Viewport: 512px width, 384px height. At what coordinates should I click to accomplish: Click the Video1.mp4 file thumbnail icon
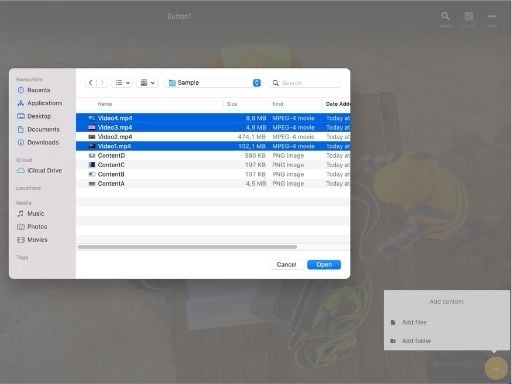coord(92,146)
